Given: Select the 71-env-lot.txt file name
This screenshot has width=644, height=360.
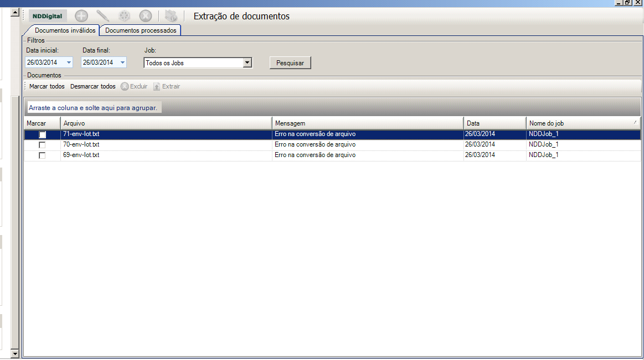Looking at the screenshot, I should click(81, 134).
